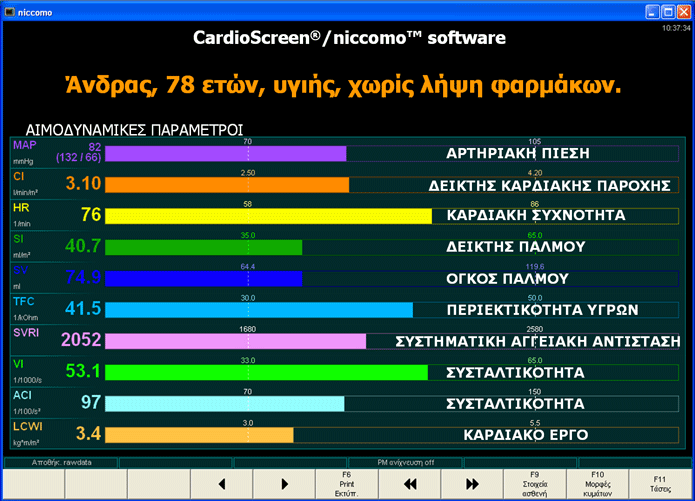The image size is (695, 501).
Task: Click the rawdata storage status field
Action: tap(61, 463)
